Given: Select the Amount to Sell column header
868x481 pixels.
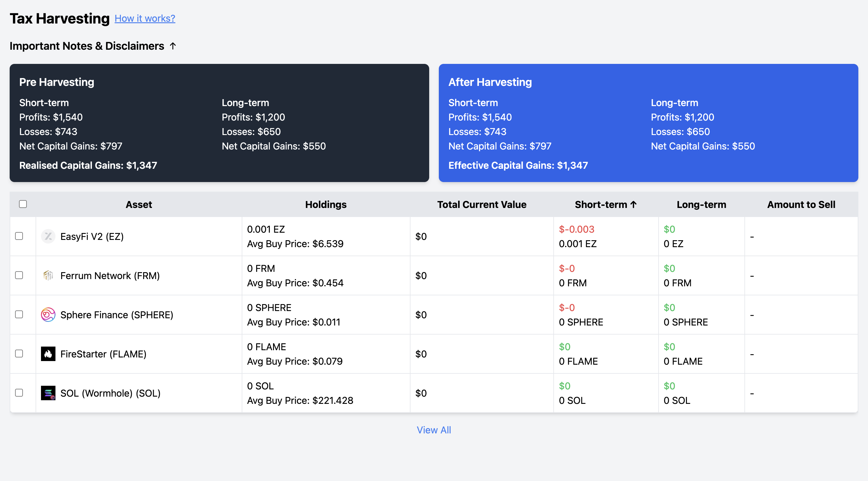Looking at the screenshot, I should click(x=801, y=204).
